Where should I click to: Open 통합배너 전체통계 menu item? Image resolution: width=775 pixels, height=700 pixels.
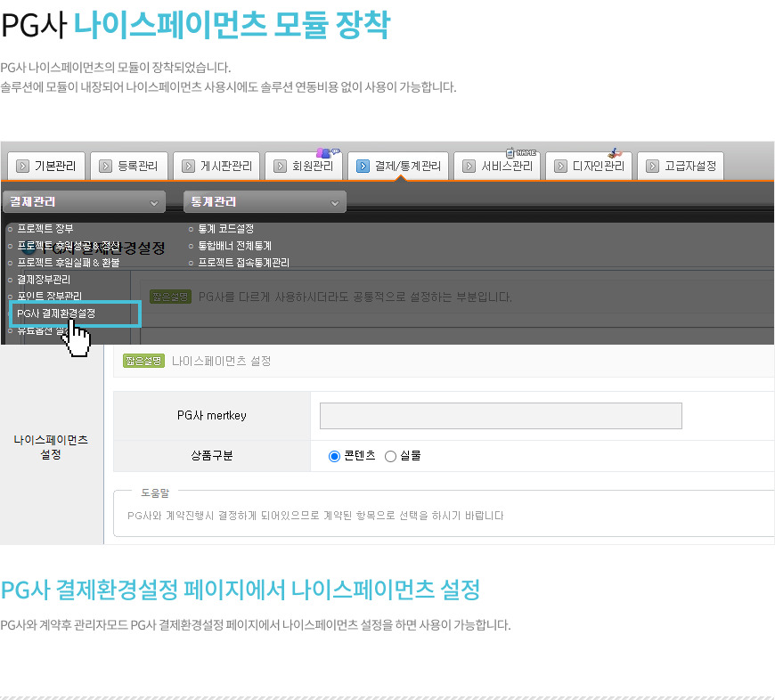point(235,246)
